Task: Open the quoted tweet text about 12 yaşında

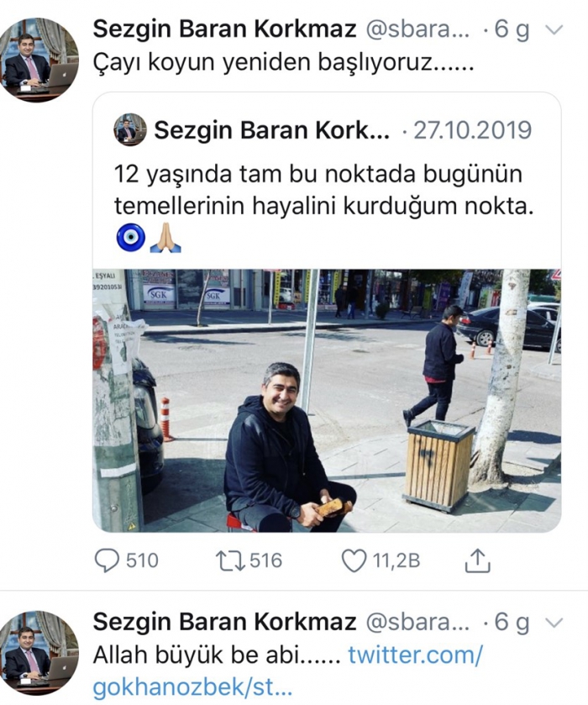Action: (323, 191)
